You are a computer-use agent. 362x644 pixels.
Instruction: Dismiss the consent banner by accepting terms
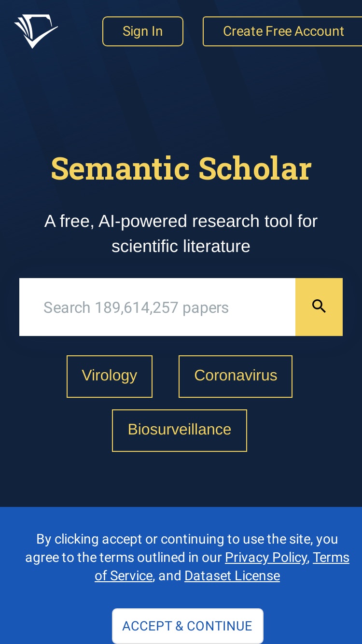tap(188, 626)
